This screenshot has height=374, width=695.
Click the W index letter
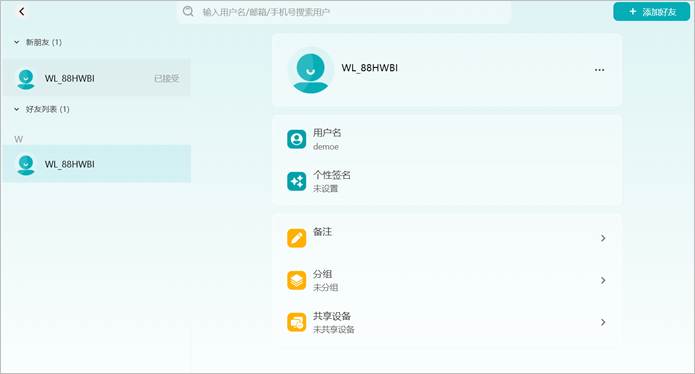pyautogui.click(x=19, y=139)
